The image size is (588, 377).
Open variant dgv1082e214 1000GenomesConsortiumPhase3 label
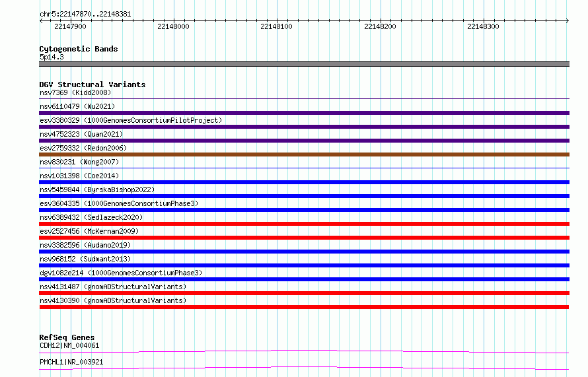121,273
